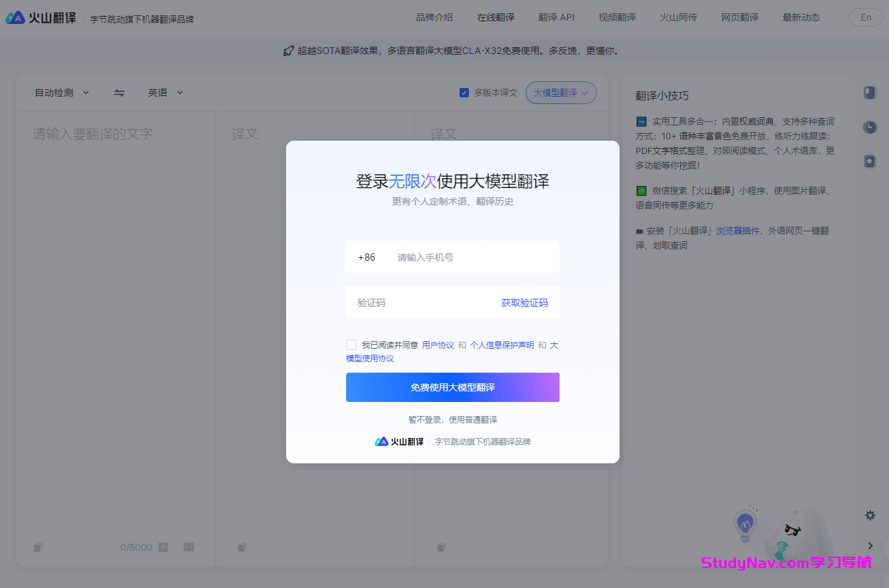Uncheck the 多版本译文 checkbox

pos(464,93)
